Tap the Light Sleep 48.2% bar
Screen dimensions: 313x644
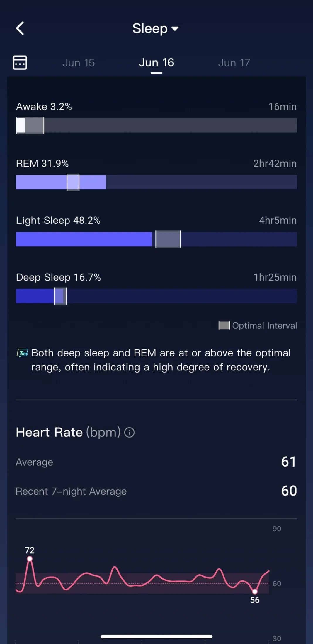[156, 239]
